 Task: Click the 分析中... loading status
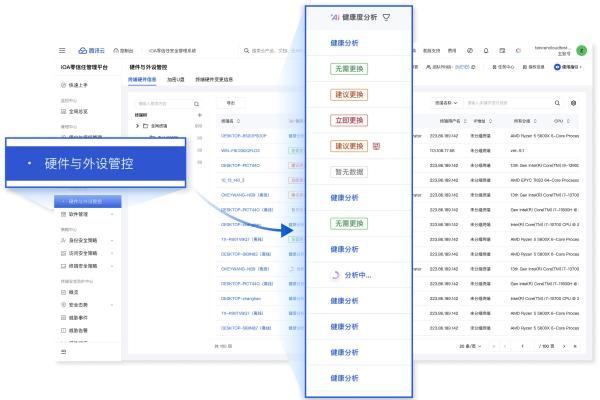(x=351, y=275)
